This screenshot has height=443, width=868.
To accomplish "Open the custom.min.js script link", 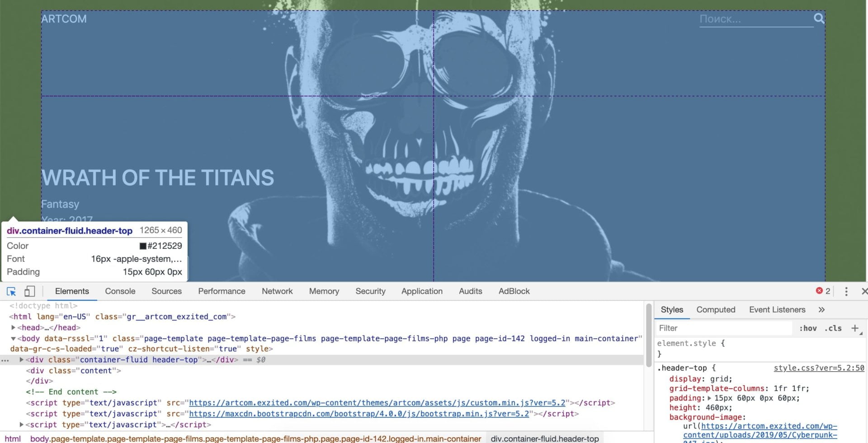I will pos(377,403).
